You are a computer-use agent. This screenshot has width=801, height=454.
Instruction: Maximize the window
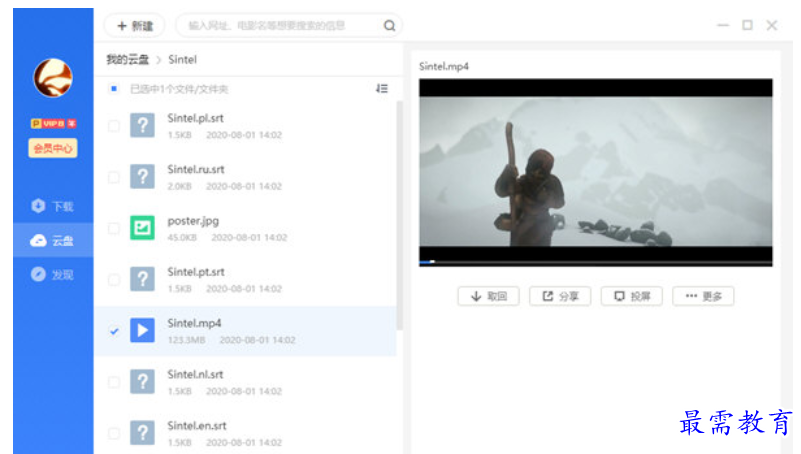pyautogui.click(x=747, y=25)
